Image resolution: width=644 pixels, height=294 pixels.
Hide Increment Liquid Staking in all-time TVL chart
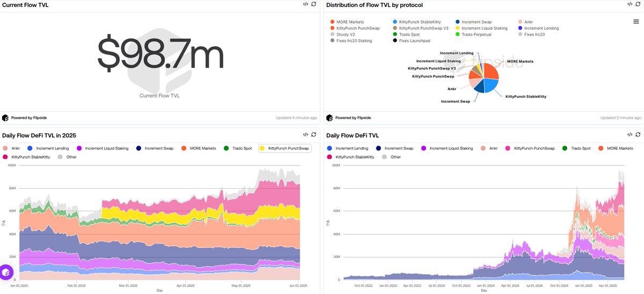[447, 148]
